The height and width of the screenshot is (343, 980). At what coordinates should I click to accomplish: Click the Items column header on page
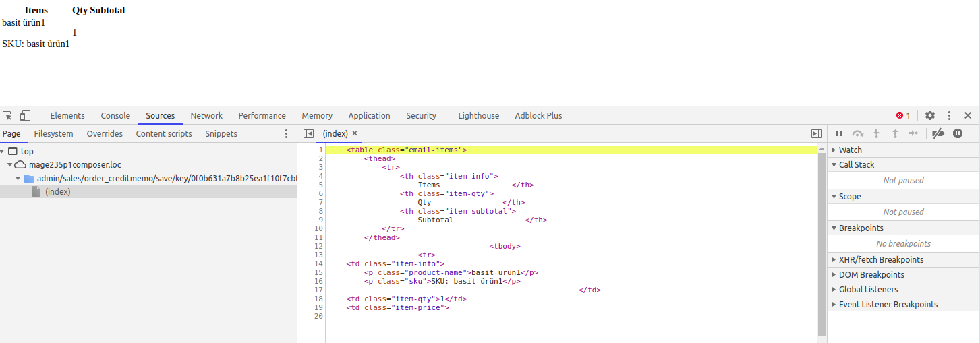point(36,10)
